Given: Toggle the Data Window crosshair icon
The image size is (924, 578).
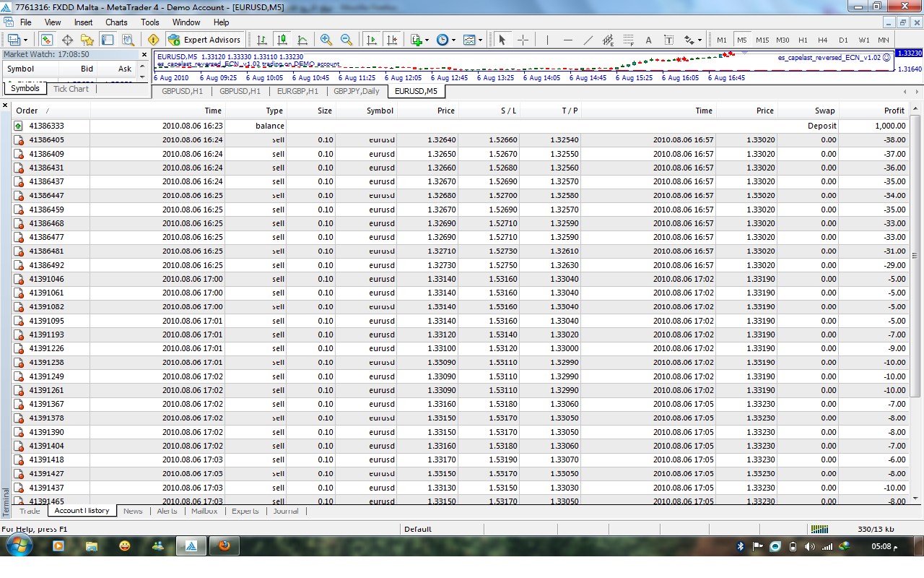Looking at the screenshot, I should pyautogui.click(x=67, y=40).
